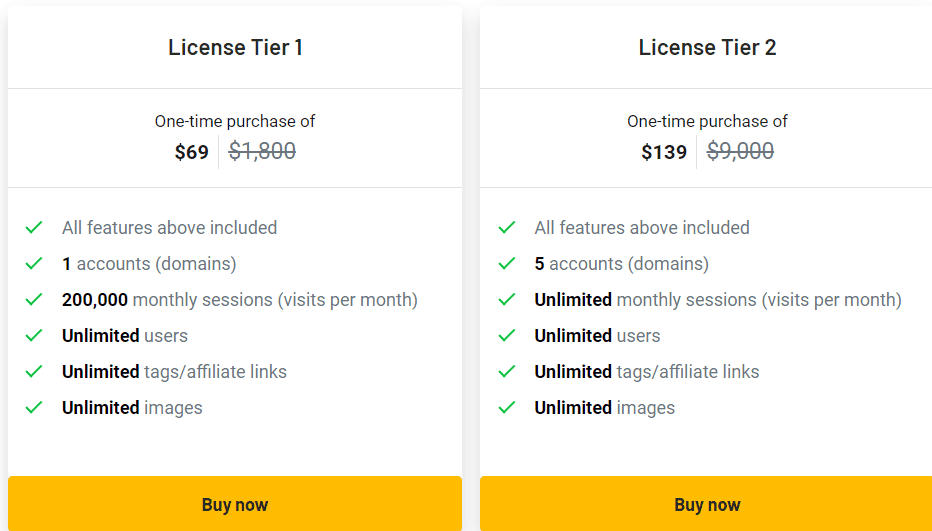Click the $69 Tier 1 price
Image resolution: width=932 pixels, height=531 pixels.
point(192,152)
